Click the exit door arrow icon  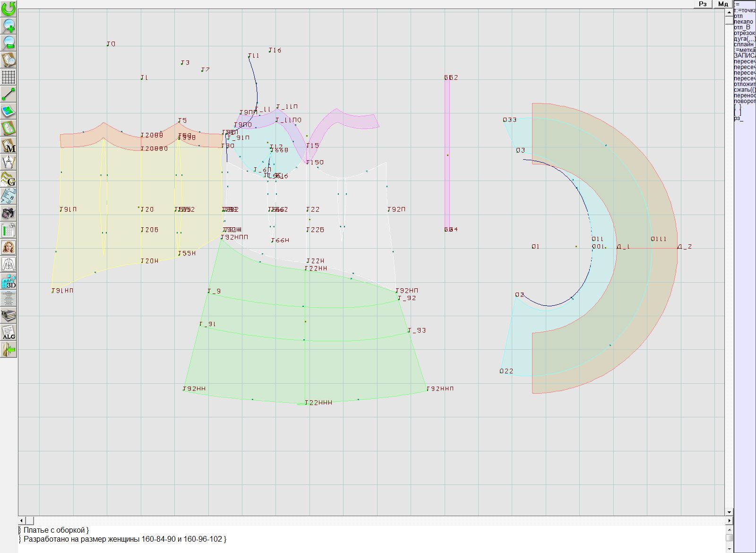[9, 350]
